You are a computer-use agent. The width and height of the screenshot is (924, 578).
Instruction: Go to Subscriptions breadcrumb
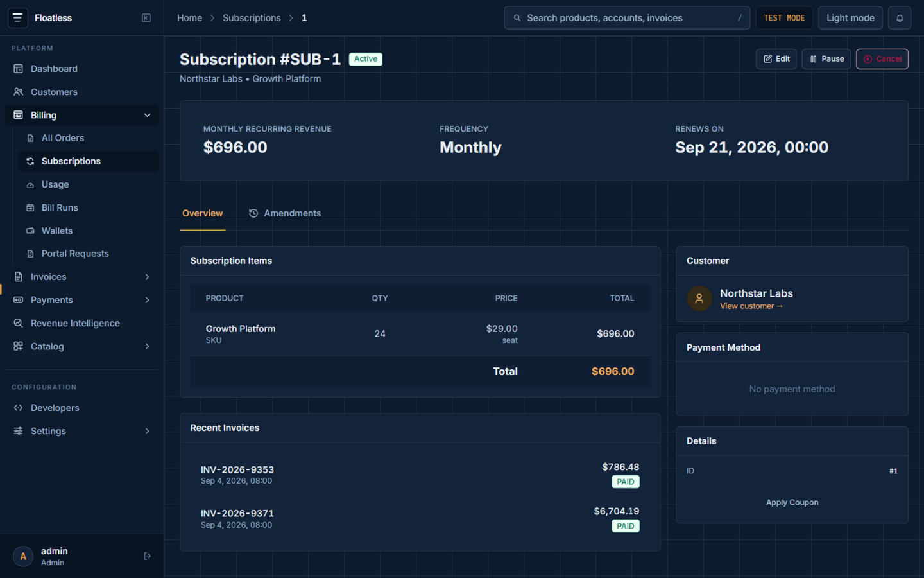(252, 18)
